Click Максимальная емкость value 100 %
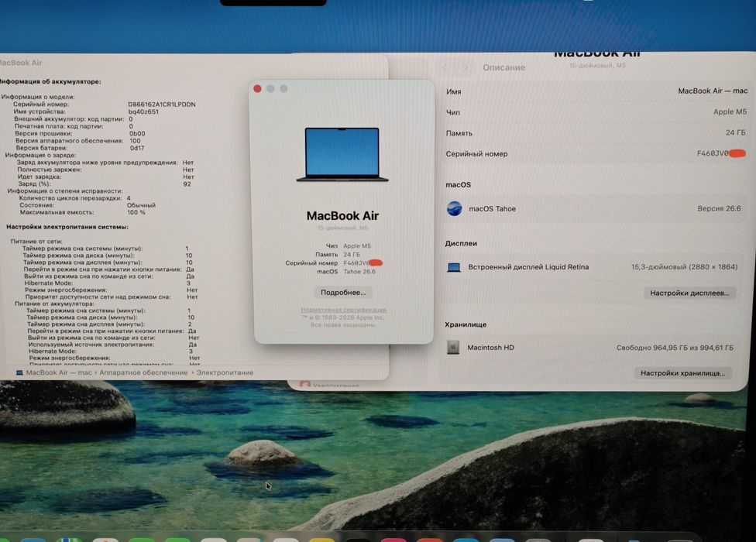The image size is (756, 542). point(136,212)
